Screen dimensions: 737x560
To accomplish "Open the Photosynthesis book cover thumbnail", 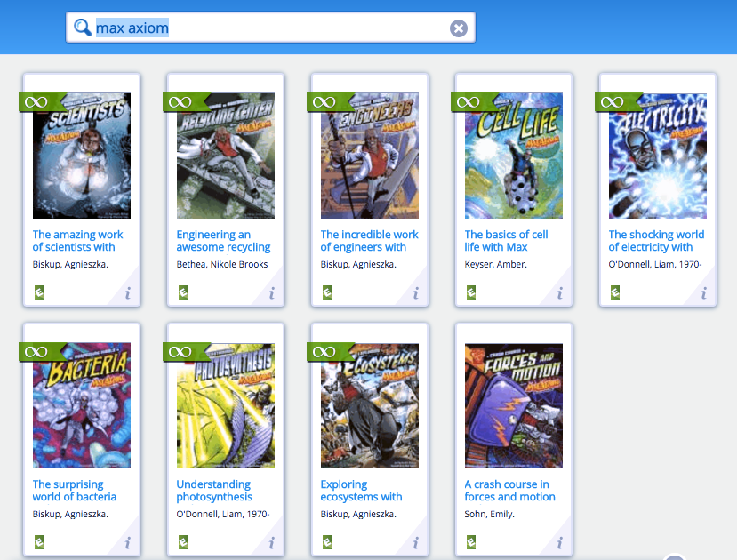I will (x=226, y=405).
